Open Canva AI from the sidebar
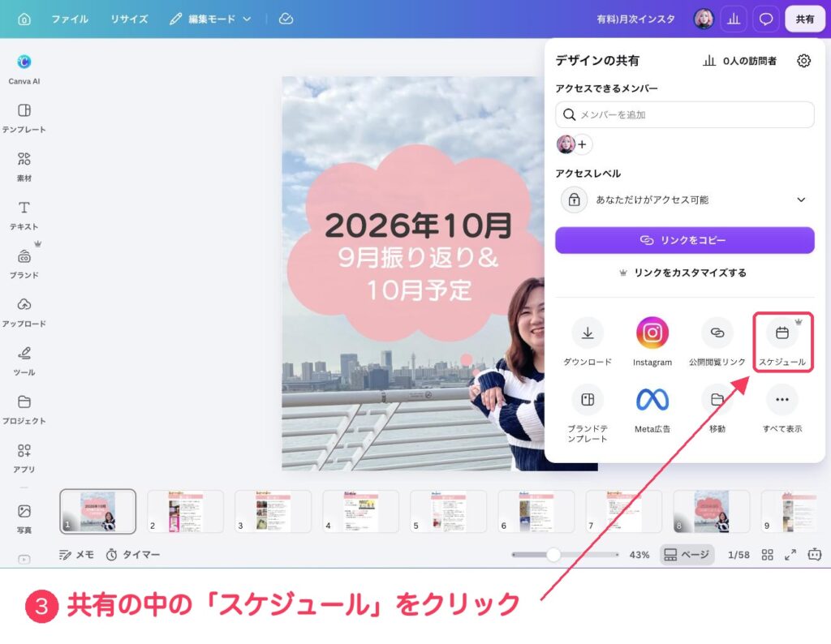 coord(24,69)
